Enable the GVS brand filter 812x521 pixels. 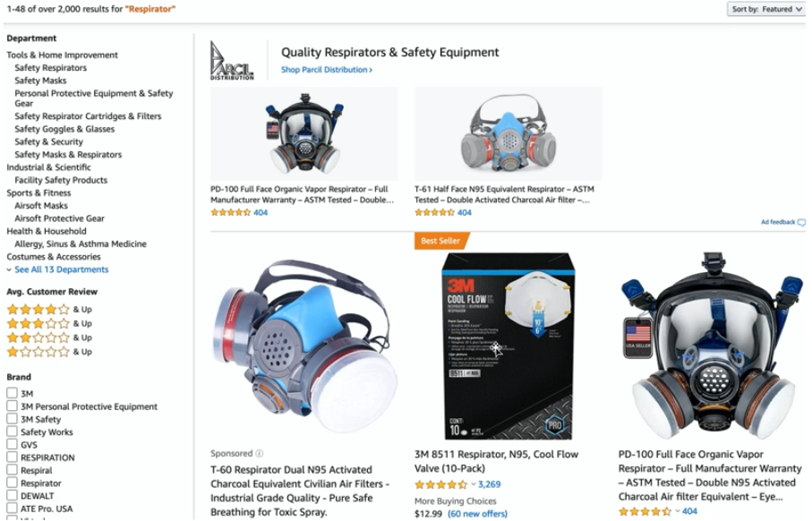click(12, 444)
